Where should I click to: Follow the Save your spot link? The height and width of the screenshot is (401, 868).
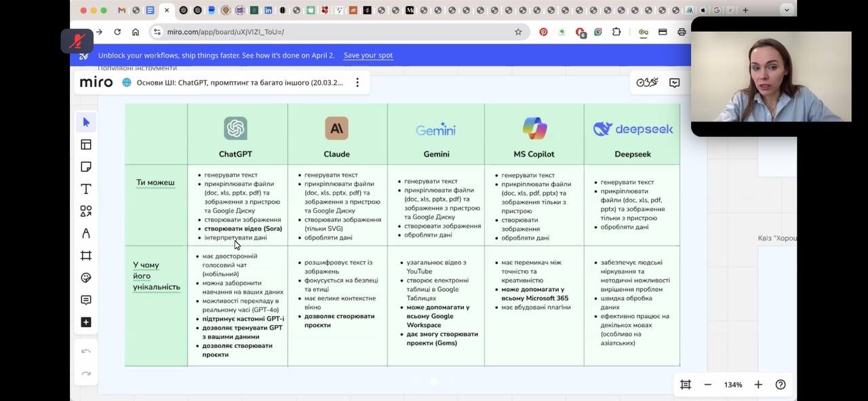coord(368,56)
